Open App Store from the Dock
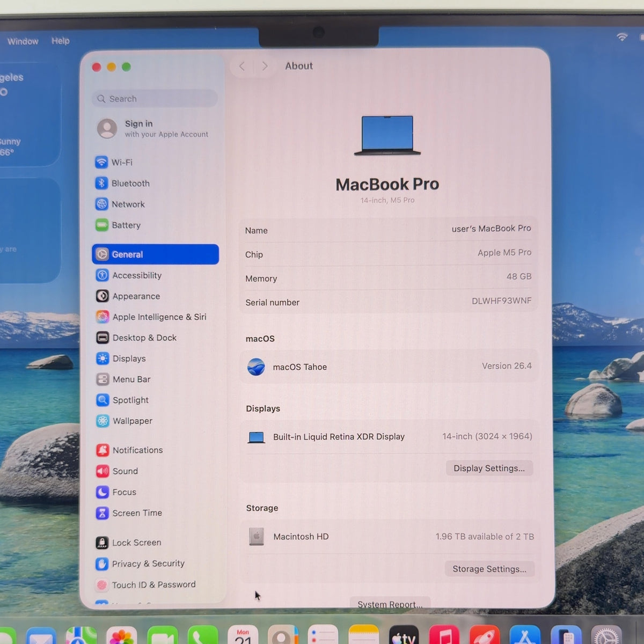This screenshot has width=644, height=644. 525,635
